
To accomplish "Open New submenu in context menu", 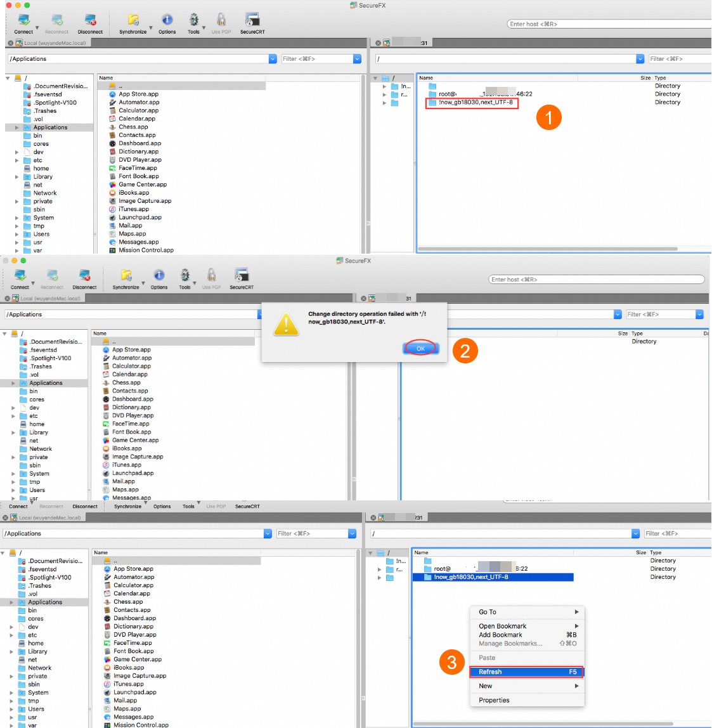I will (528, 686).
